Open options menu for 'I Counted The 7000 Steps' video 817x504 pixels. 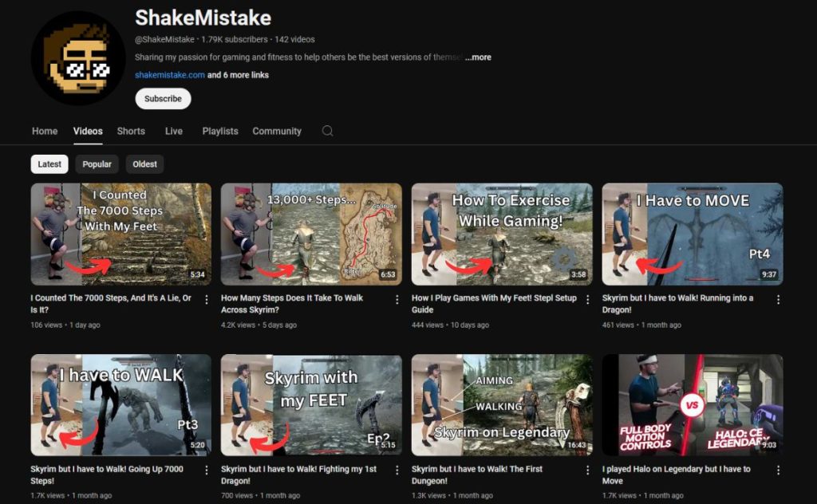tap(207, 299)
